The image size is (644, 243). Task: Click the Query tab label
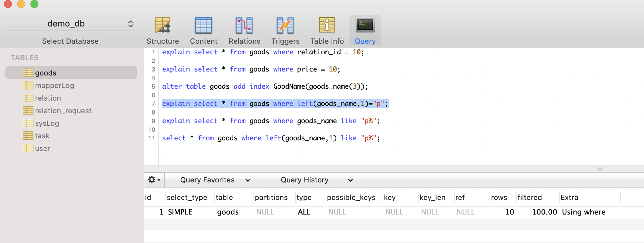365,41
